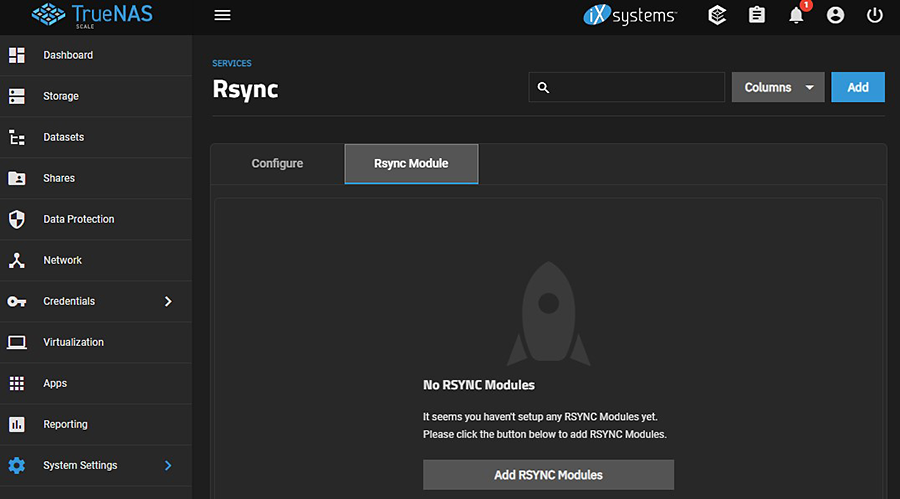The image size is (900, 499).
Task: Expand the System Settings submenu chevron
Action: [x=168, y=465]
